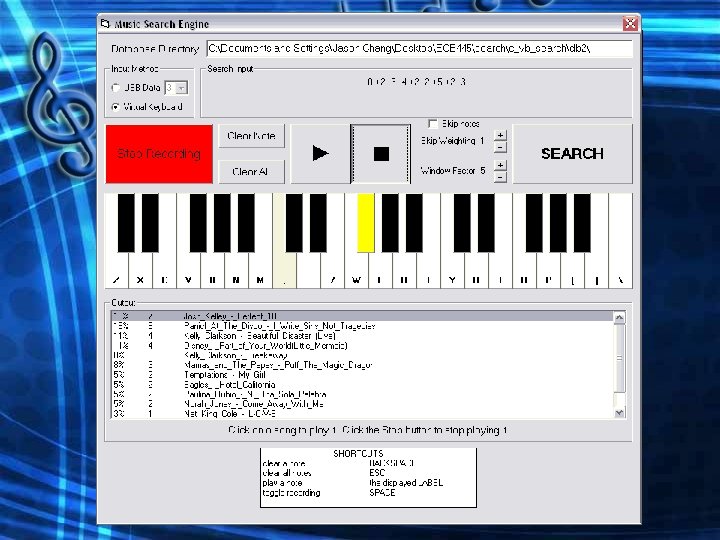The image size is (720, 540).
Task: Select Panic At The Disco result row
Action: click(362, 326)
